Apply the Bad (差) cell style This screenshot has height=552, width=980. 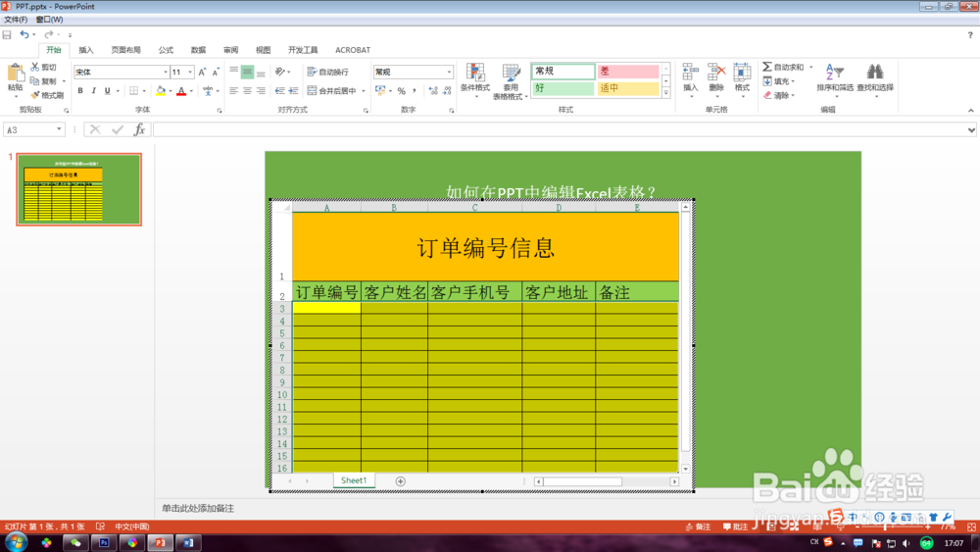(x=627, y=72)
